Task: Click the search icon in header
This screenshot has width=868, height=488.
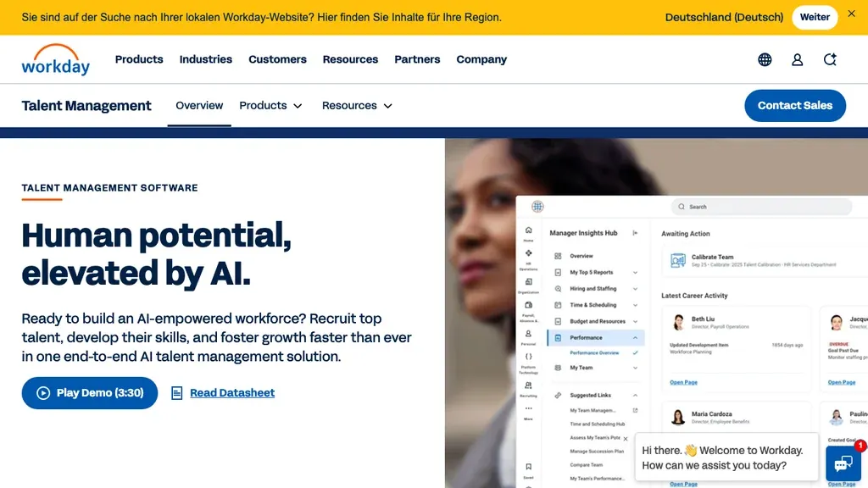Action: click(830, 60)
